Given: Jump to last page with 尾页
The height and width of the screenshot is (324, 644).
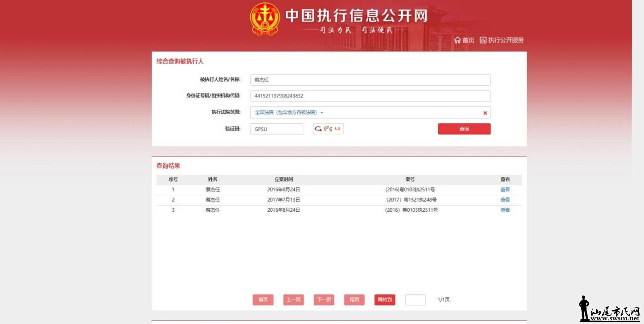Looking at the screenshot, I should point(354,300).
